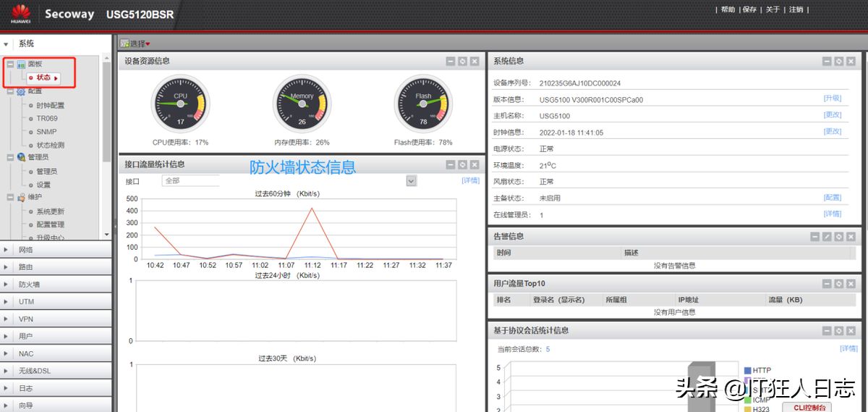Expand the 路由 section

[x=56, y=267]
